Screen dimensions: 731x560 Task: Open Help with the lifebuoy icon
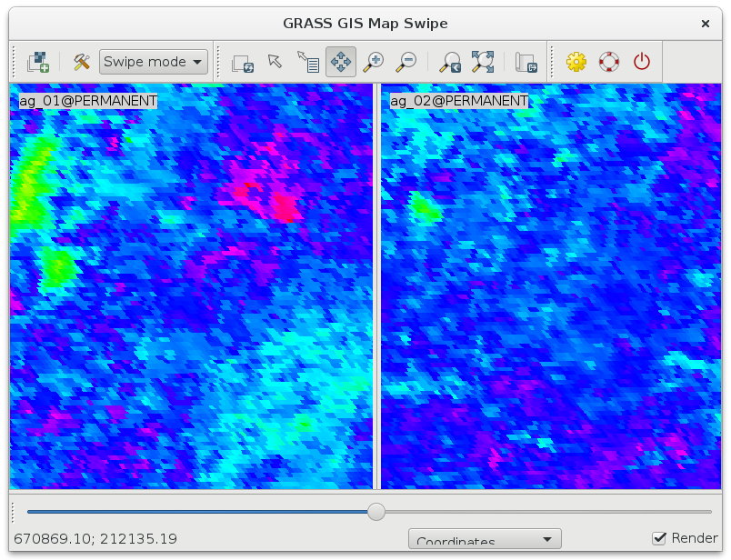coord(609,62)
